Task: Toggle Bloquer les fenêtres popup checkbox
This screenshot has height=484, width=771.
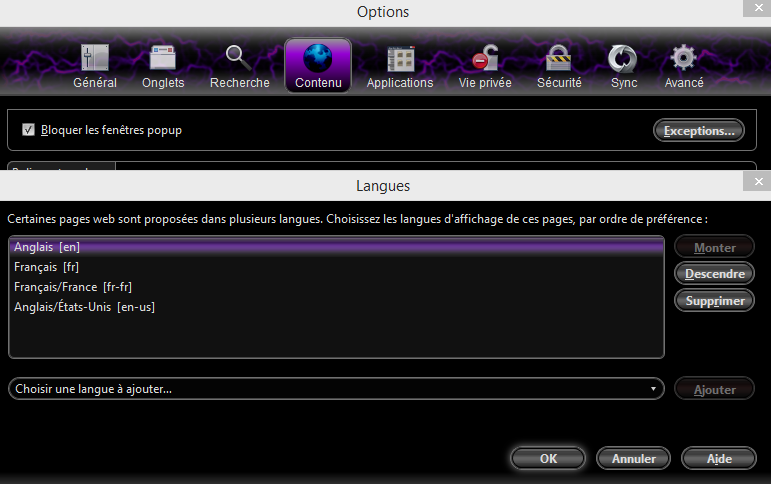Action: point(28,130)
